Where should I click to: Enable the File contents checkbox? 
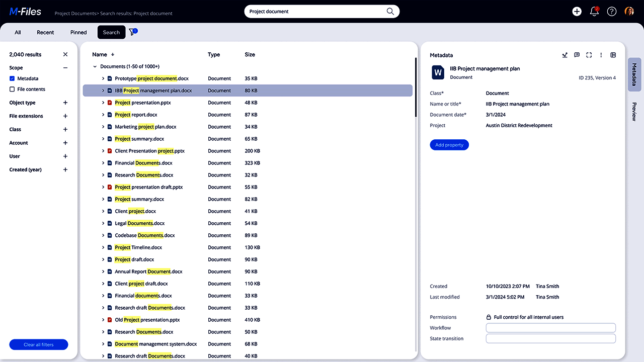point(12,89)
